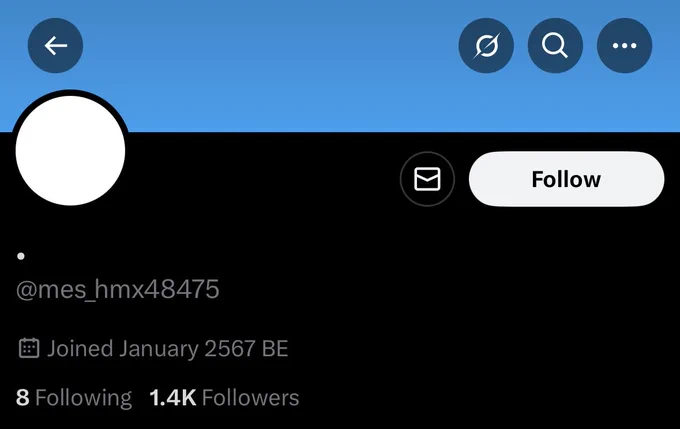Open profile search magnifier icon
This screenshot has height=429, width=680.
tap(555, 46)
